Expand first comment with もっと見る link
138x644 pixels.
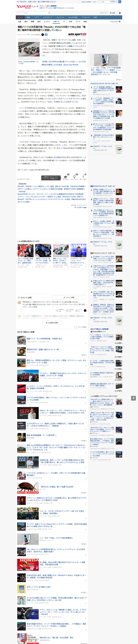[x=34, y=307]
